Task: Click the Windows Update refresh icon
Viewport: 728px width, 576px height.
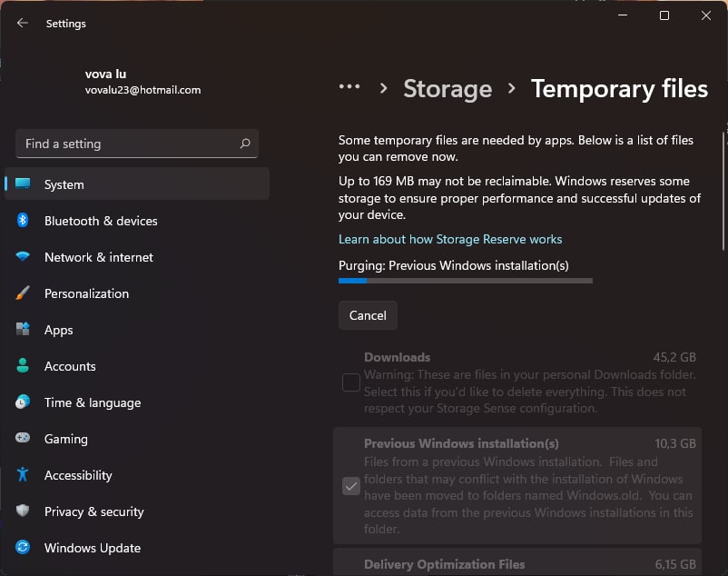Action: (23, 547)
